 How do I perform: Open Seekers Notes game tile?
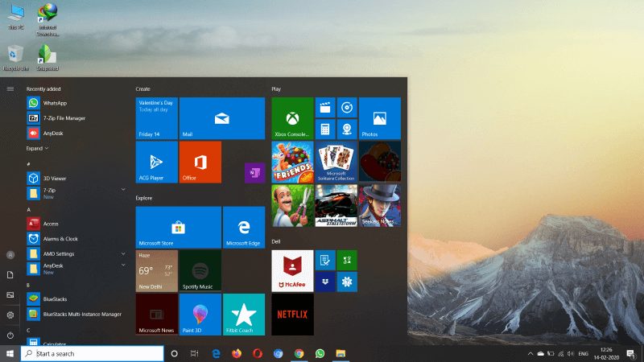379,206
